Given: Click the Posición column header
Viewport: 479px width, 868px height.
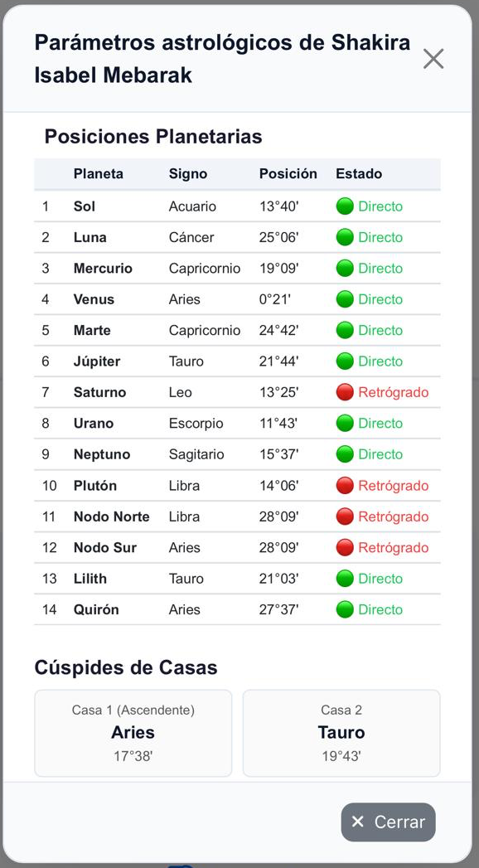Looking at the screenshot, I should coord(288,174).
